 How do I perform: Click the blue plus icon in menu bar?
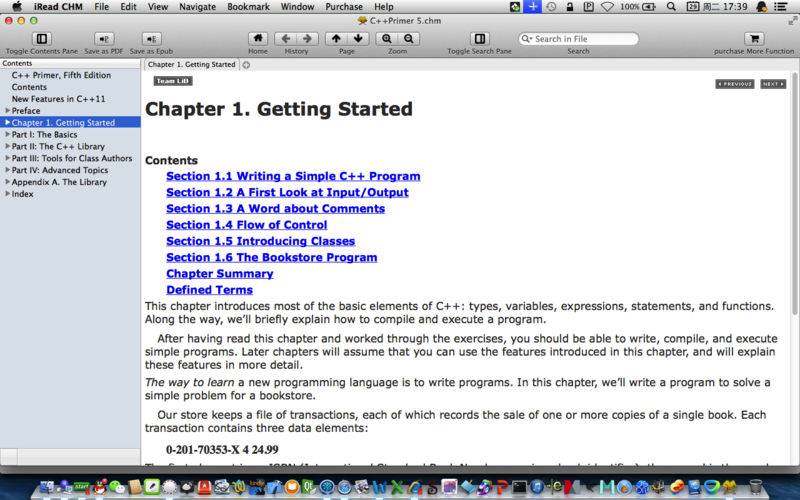click(x=533, y=7)
